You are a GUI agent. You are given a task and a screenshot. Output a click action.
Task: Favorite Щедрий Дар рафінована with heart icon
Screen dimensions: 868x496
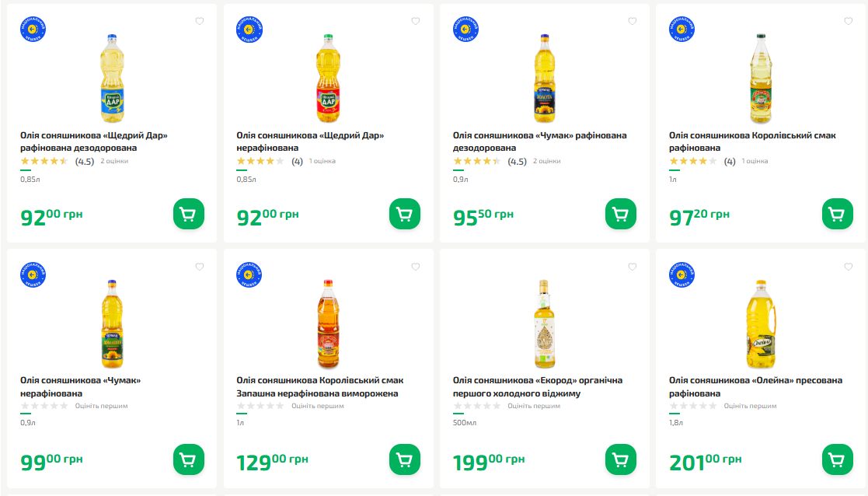pyautogui.click(x=199, y=22)
